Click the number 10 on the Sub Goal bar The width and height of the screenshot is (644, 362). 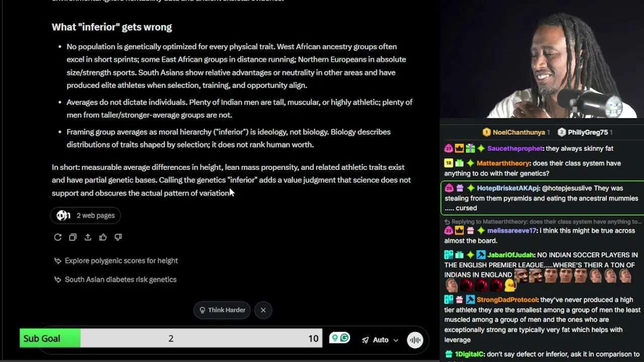[x=313, y=339]
